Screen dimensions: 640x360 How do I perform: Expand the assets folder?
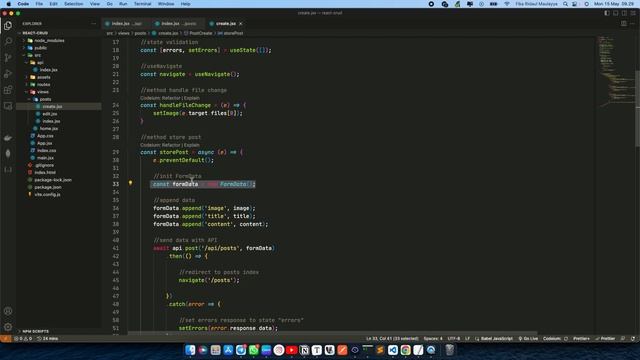point(44,77)
